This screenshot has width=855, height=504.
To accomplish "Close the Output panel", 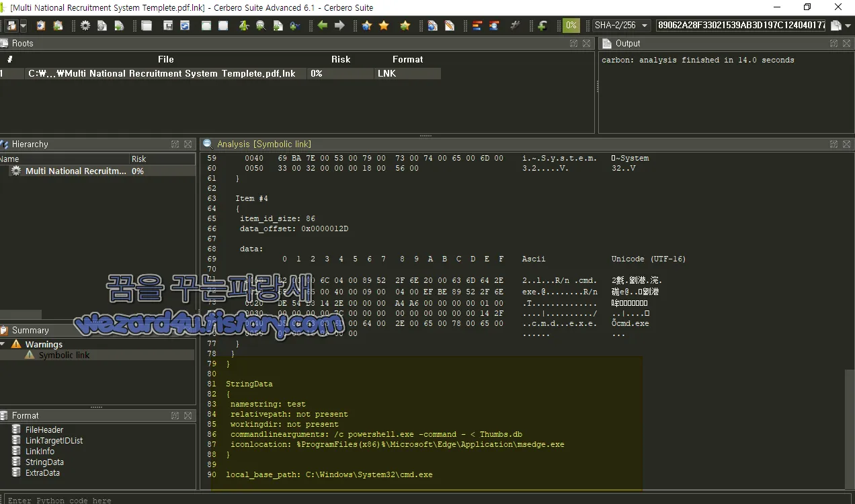I will coord(847,43).
